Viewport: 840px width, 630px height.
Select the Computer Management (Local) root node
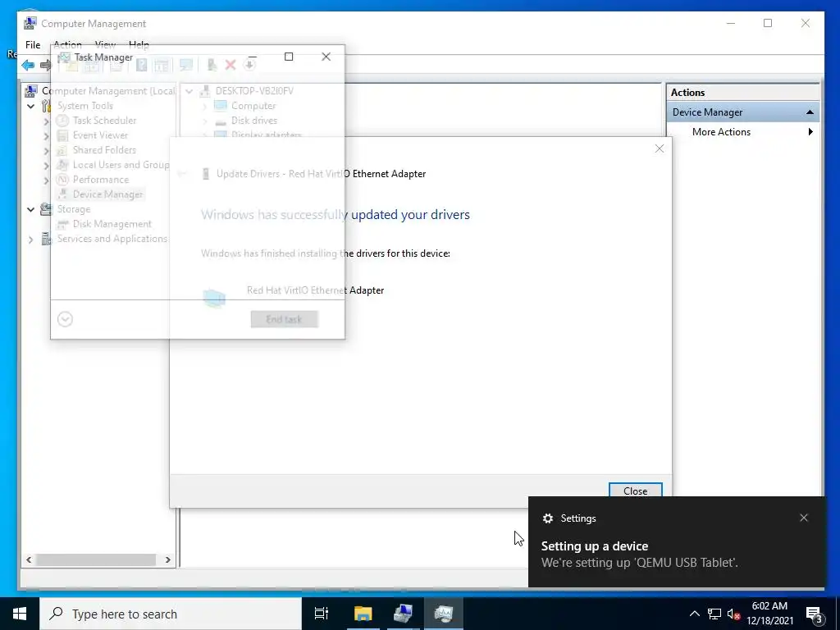click(108, 91)
